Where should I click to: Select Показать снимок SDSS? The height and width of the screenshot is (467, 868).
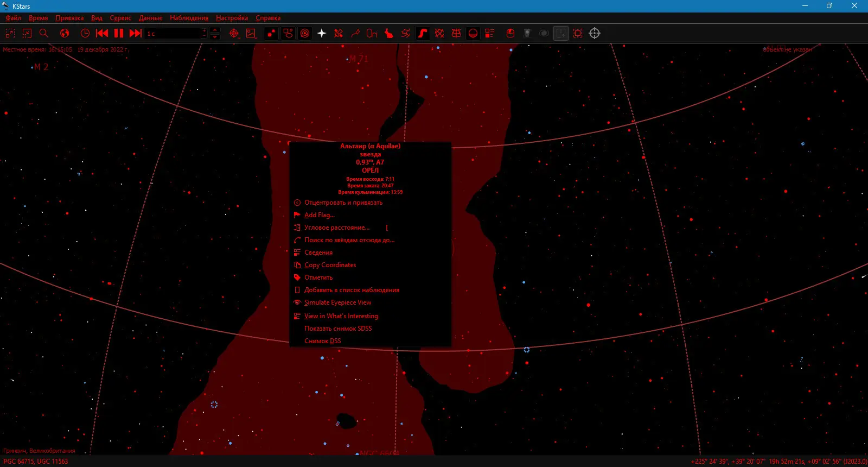click(x=370, y=329)
